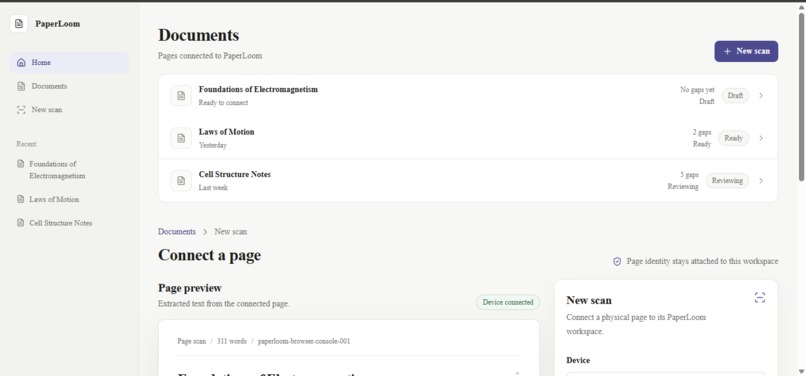806x376 pixels.
Task: Click the "311 words" scan detail
Action: pyautogui.click(x=232, y=341)
